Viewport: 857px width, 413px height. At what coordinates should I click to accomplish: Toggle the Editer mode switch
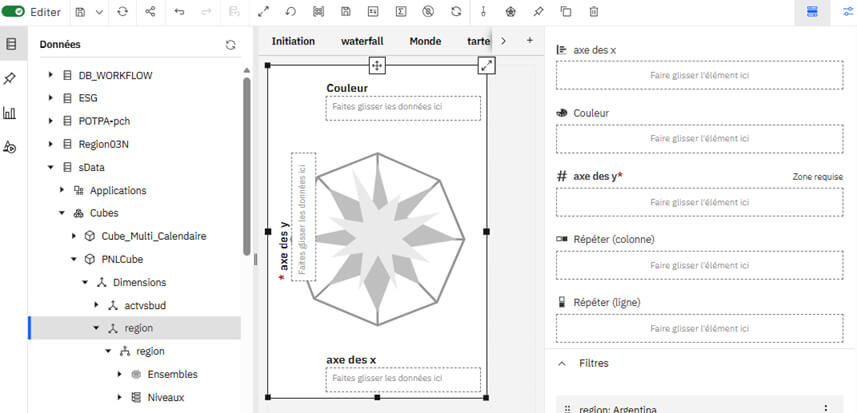coord(13,12)
